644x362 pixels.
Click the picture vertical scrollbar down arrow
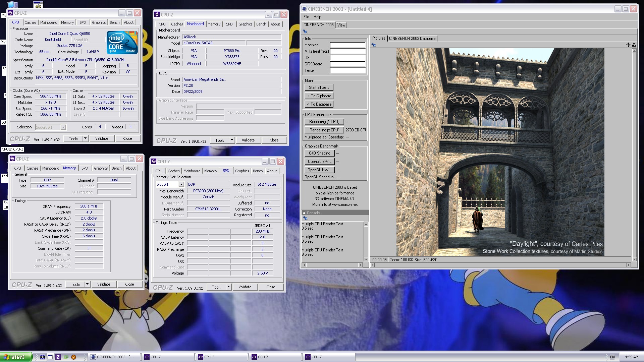click(634, 259)
